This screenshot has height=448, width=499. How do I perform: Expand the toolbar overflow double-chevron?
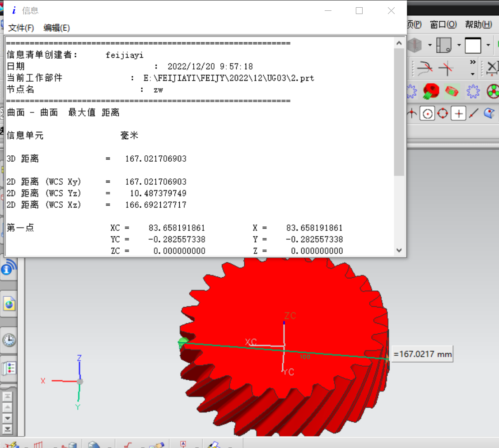pyautogui.click(x=473, y=62)
